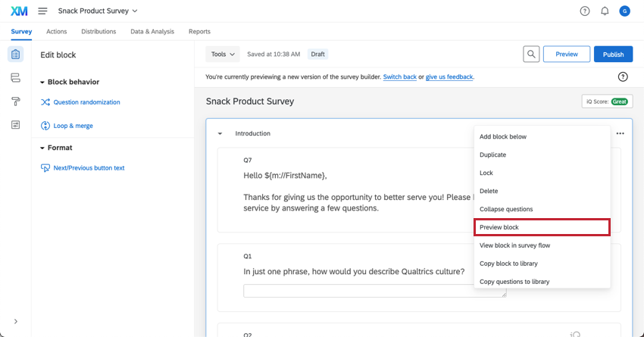Open the Look and feel paint roller icon
Viewport: 644px width, 337px height.
pyautogui.click(x=15, y=101)
